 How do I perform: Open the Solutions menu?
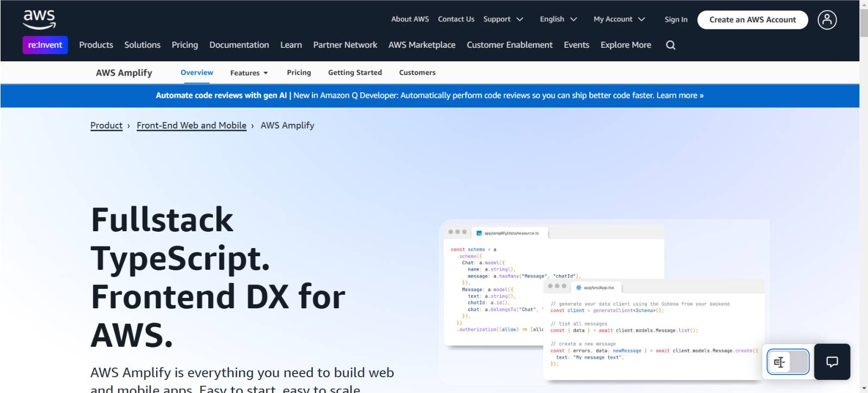coord(143,45)
